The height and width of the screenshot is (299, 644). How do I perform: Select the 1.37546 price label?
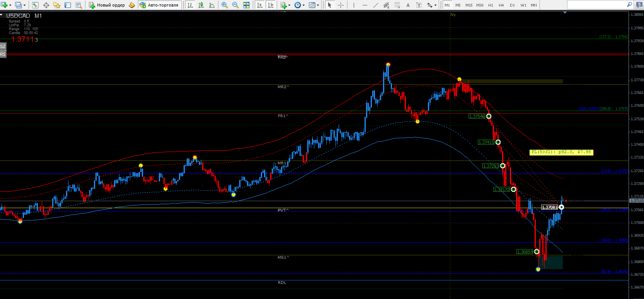pos(477,116)
